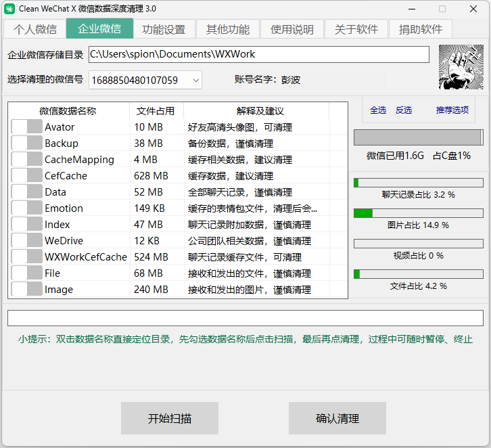
Task: Select the CacheMapping data name
Action: 79,160
